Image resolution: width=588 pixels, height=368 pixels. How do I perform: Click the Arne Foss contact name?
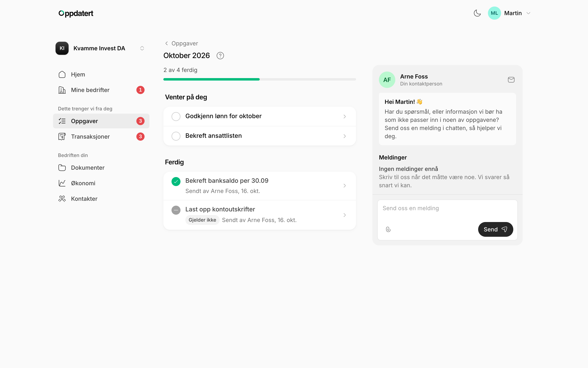414,76
